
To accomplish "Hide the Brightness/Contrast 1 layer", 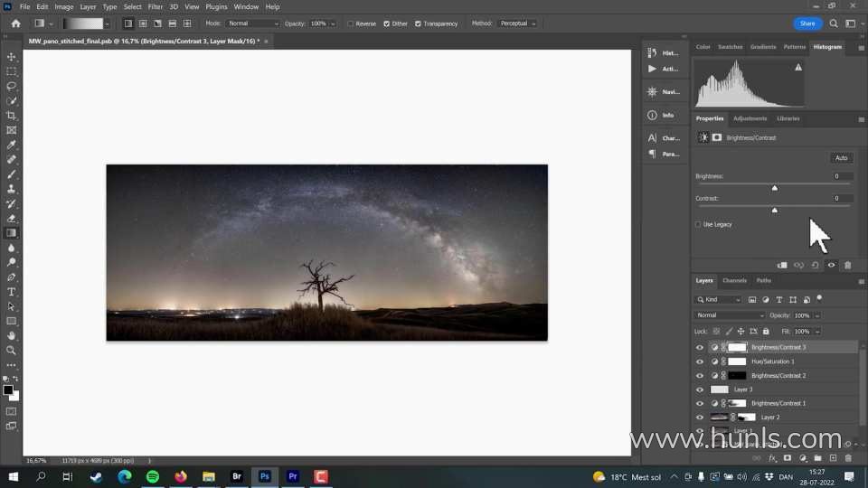I will [x=700, y=403].
